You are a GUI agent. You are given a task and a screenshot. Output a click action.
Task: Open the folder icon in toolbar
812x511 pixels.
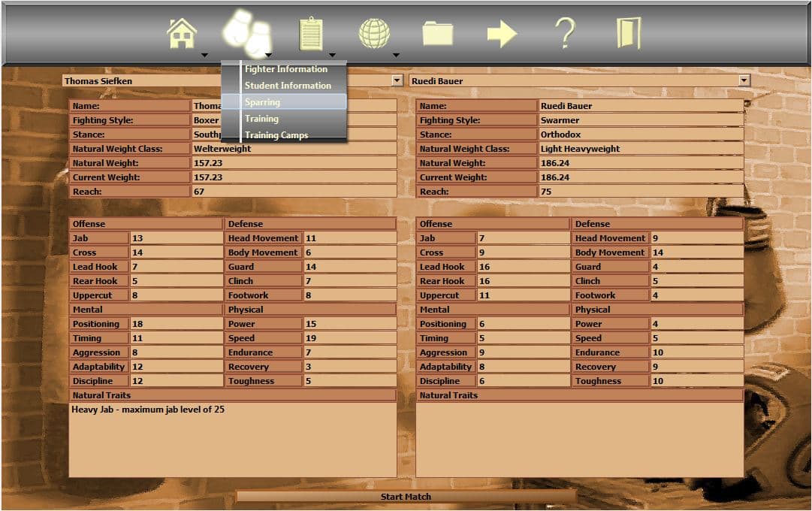[x=437, y=34]
